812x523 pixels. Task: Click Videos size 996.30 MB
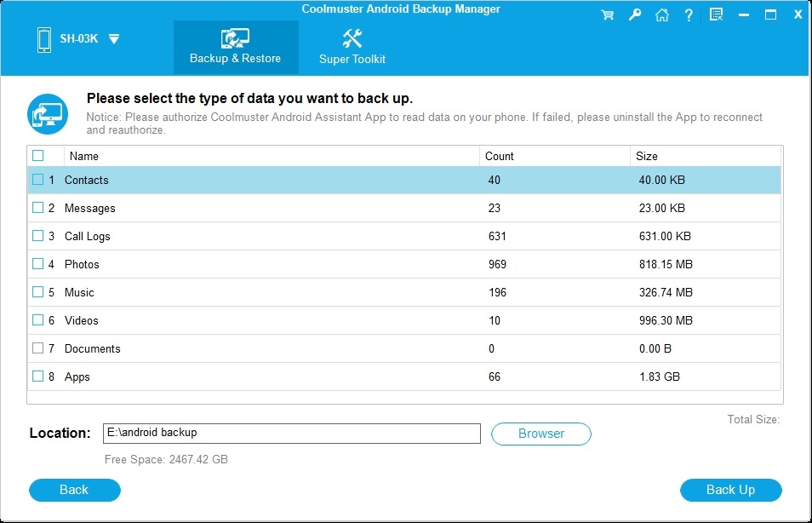coord(666,320)
